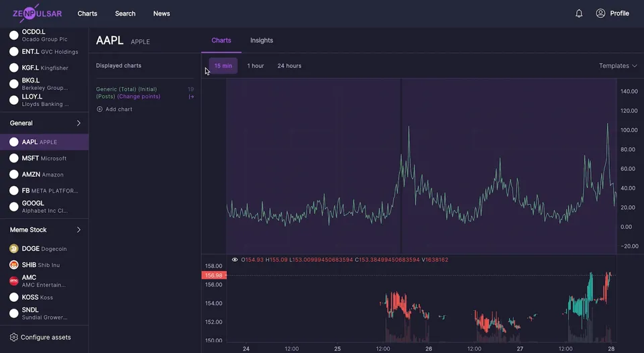Click the 158.00 price axis label
Image resolution: width=644 pixels, height=353 pixels.
click(x=213, y=266)
